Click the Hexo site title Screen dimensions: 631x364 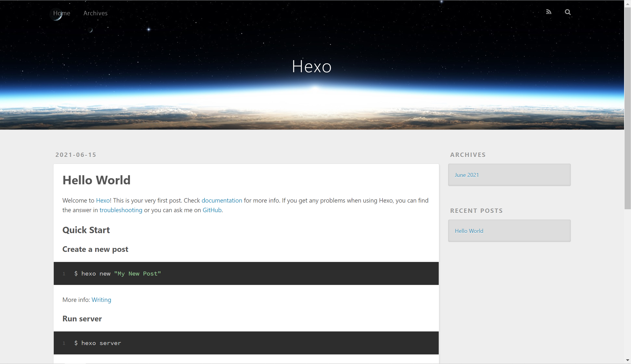coord(312,67)
